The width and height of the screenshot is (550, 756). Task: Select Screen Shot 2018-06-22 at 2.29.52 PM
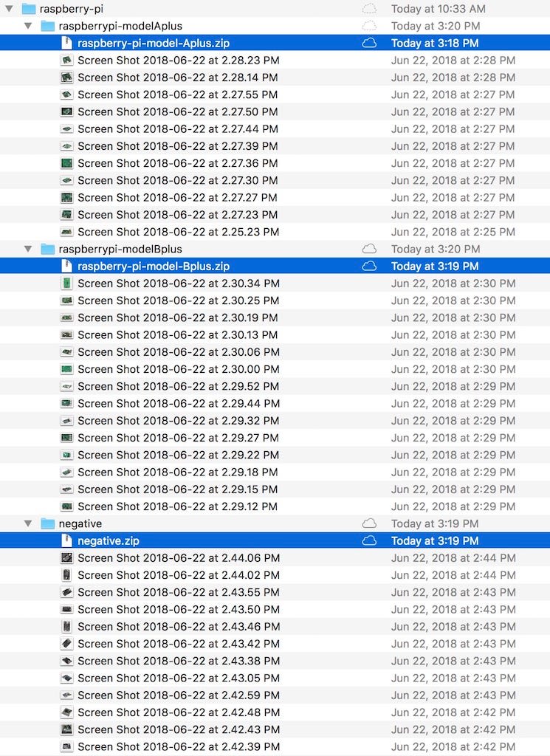[179, 386]
